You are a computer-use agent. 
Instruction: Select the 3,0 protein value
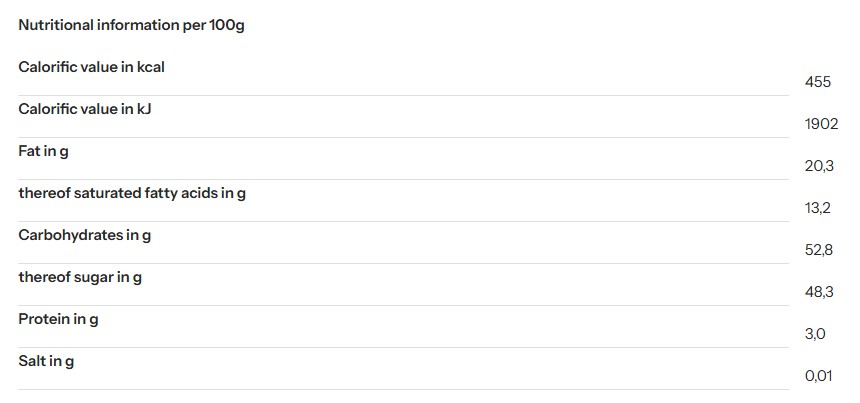click(815, 334)
